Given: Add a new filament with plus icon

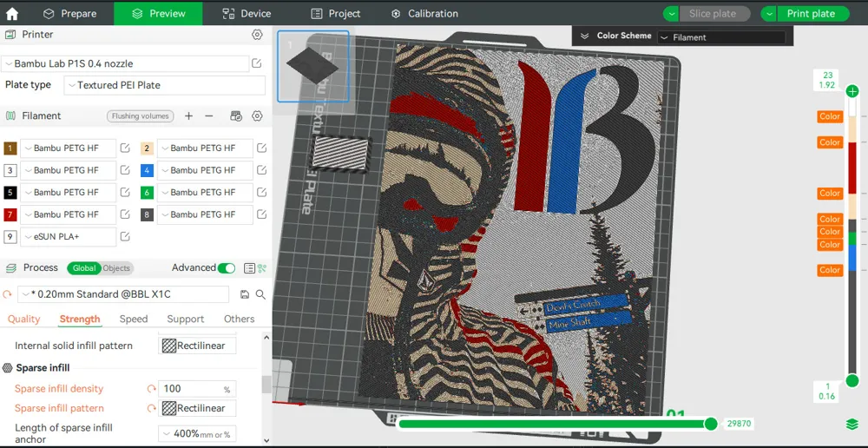Looking at the screenshot, I should pos(188,115).
